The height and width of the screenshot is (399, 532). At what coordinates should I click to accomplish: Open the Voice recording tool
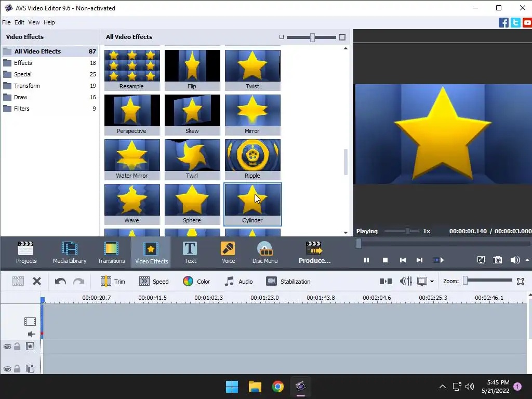229,252
